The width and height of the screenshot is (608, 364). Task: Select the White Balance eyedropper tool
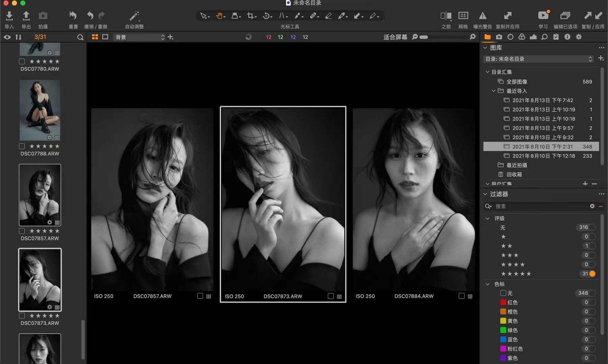tap(343, 16)
